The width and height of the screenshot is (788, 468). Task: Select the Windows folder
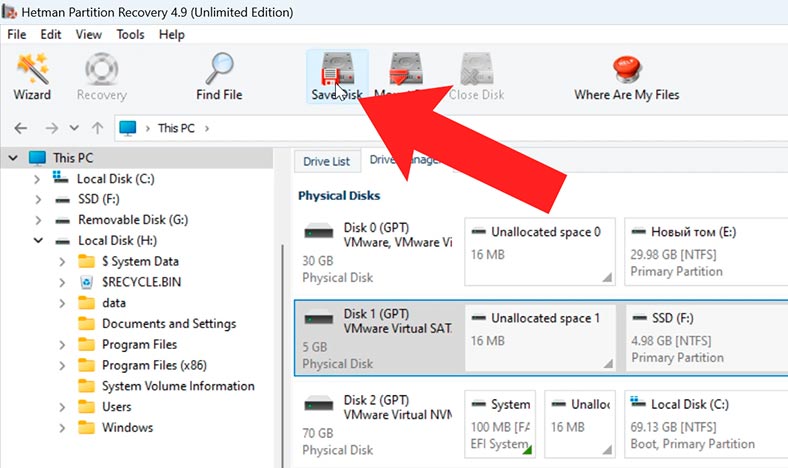[x=127, y=427]
